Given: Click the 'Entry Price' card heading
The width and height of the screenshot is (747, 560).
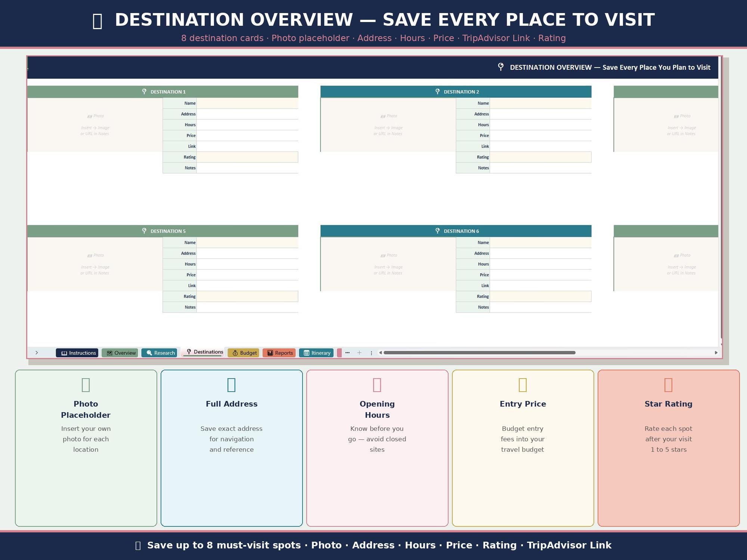Looking at the screenshot, I should pyautogui.click(x=523, y=404).
